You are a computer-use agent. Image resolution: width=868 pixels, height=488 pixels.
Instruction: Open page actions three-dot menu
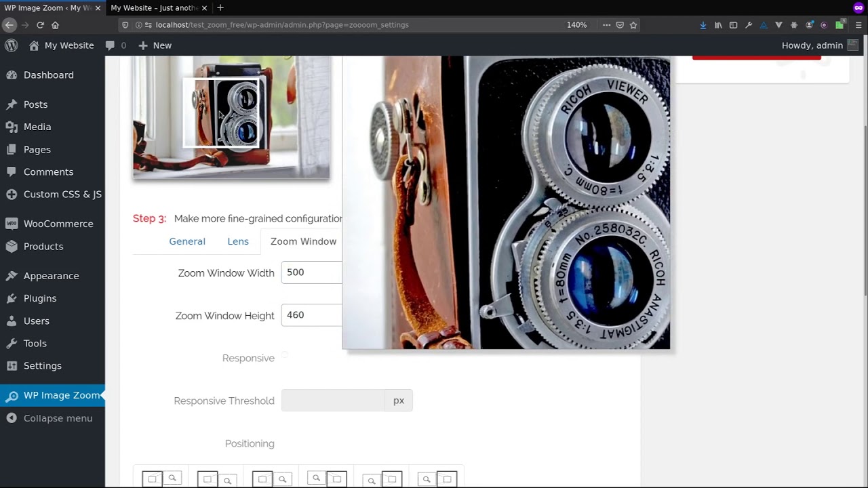click(x=606, y=24)
